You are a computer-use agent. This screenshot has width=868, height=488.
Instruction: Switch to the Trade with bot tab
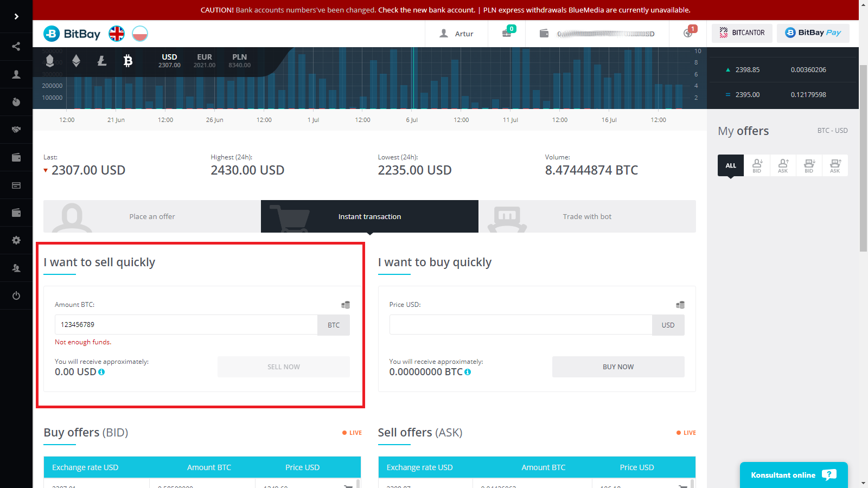pyautogui.click(x=587, y=216)
